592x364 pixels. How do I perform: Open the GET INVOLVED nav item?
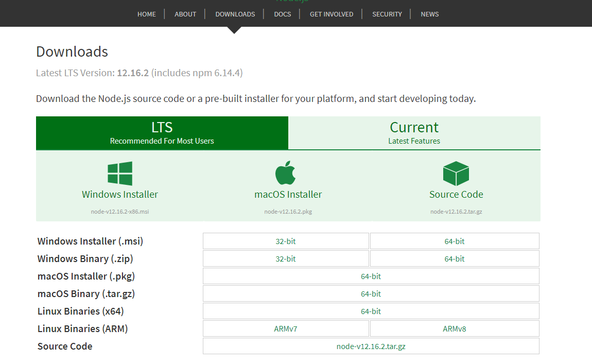[332, 14]
